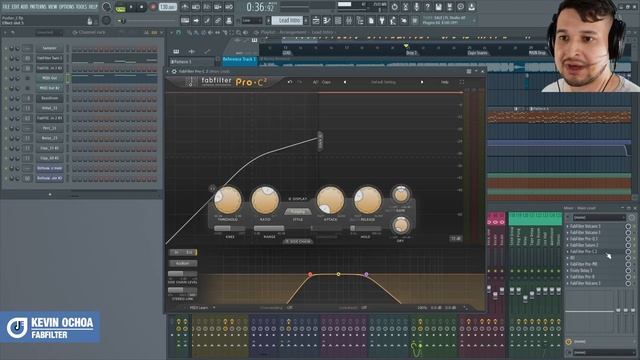Go to next Pro-C 2 preset

422,82
